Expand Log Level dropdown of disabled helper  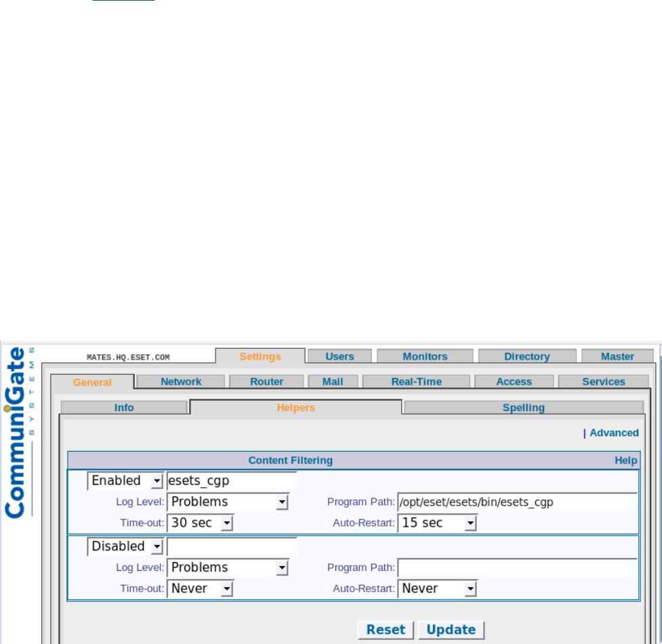228,567
